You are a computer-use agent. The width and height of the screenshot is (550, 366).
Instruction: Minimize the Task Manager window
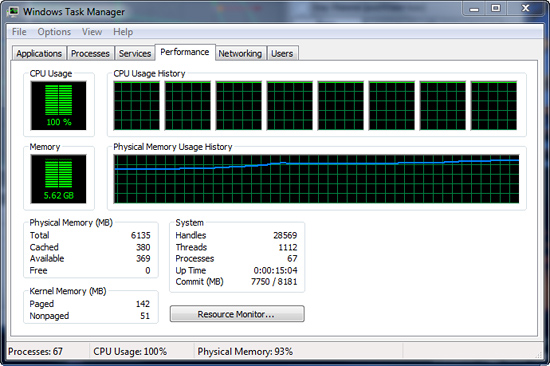[474, 8]
